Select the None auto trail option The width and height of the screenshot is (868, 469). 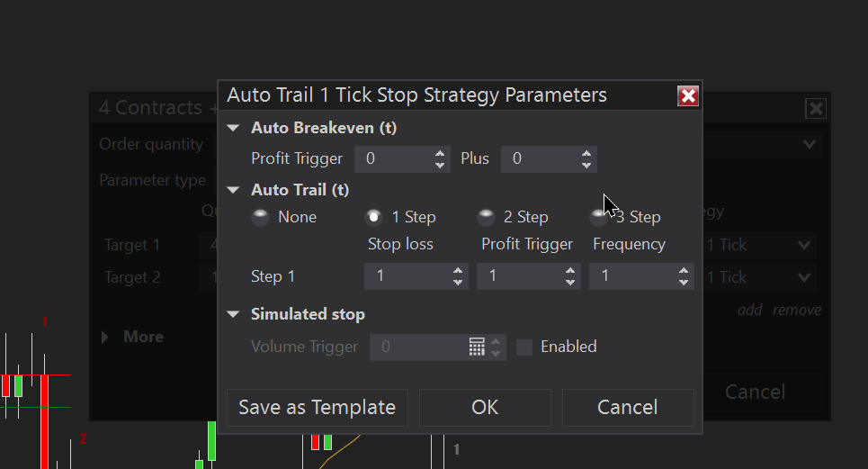[x=261, y=217]
